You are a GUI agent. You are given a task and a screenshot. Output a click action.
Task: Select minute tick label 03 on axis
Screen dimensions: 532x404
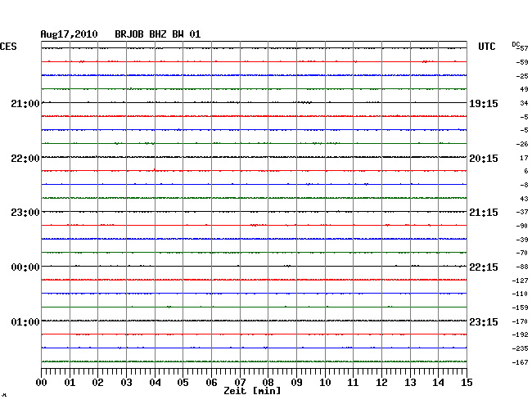126,383
